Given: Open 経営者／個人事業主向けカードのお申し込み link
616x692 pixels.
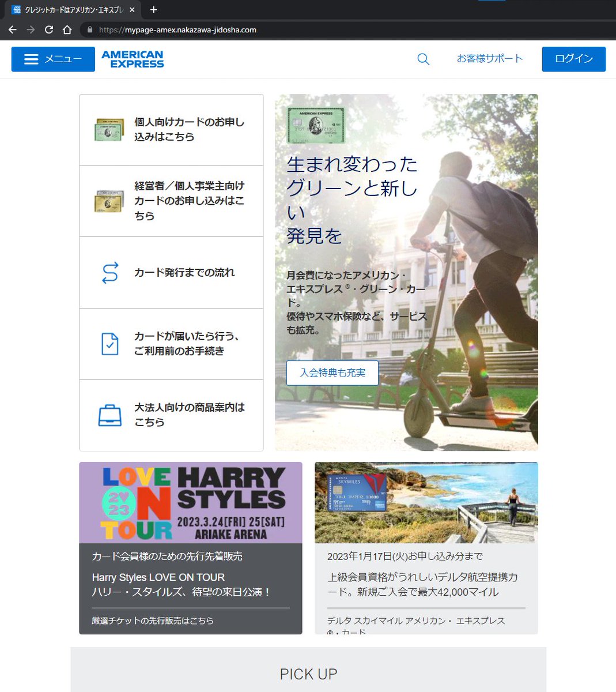Looking at the screenshot, I should [x=171, y=201].
